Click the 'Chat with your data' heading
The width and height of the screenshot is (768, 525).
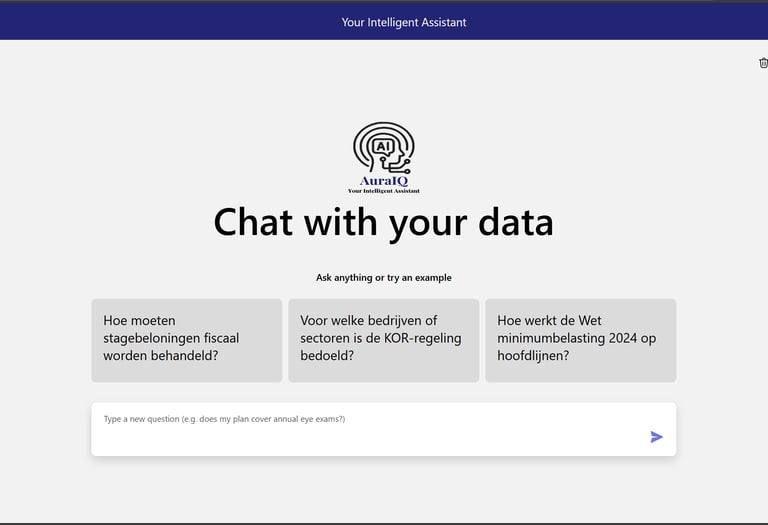click(384, 223)
